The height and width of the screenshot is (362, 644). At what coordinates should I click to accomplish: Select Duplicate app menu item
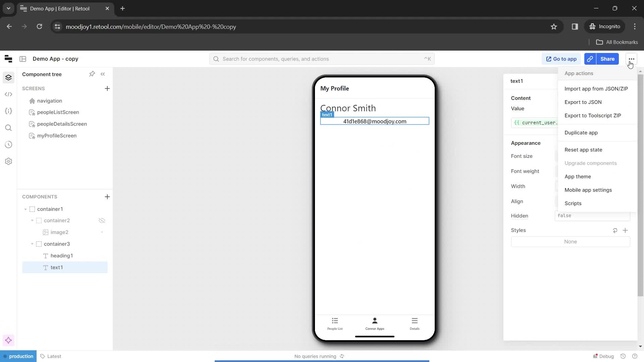click(581, 133)
